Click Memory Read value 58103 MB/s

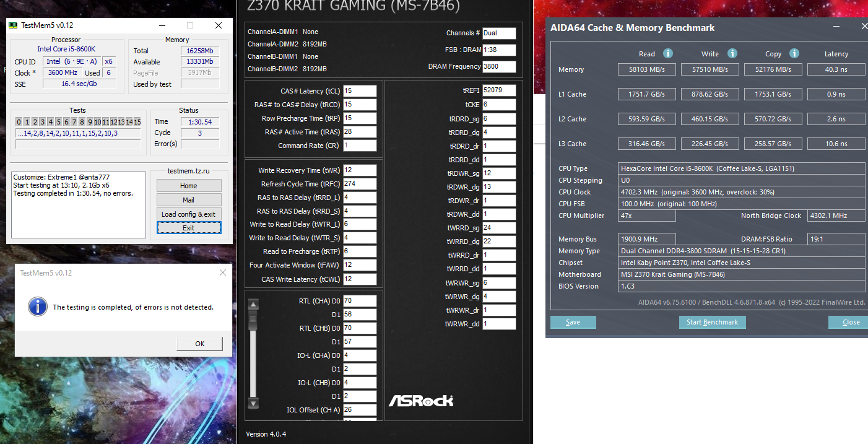click(x=647, y=69)
